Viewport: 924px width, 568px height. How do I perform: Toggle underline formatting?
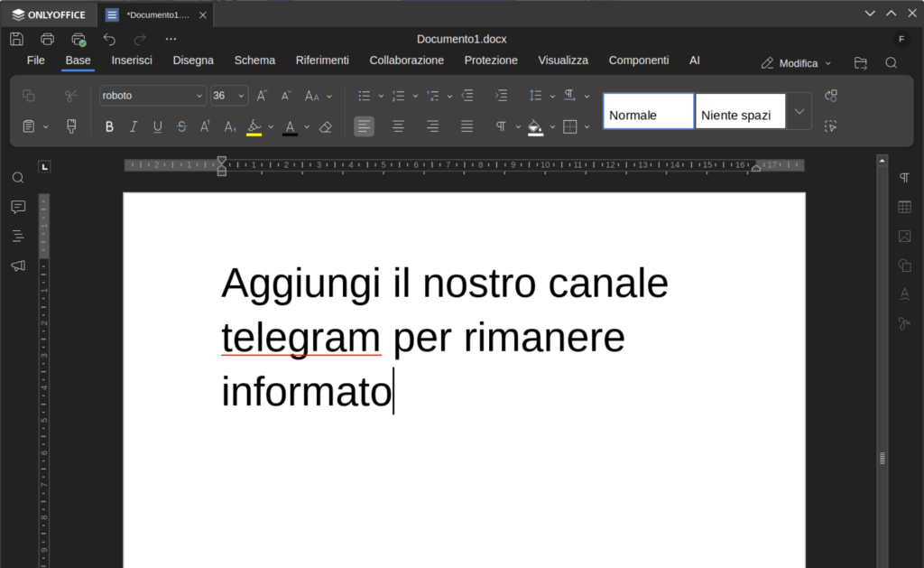157,126
